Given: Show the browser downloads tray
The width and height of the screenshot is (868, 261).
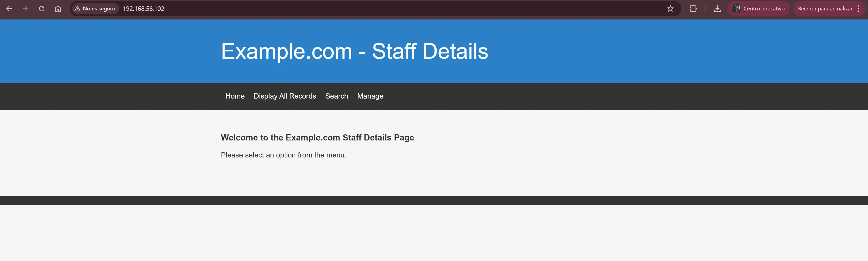Looking at the screenshot, I should pyautogui.click(x=717, y=9).
